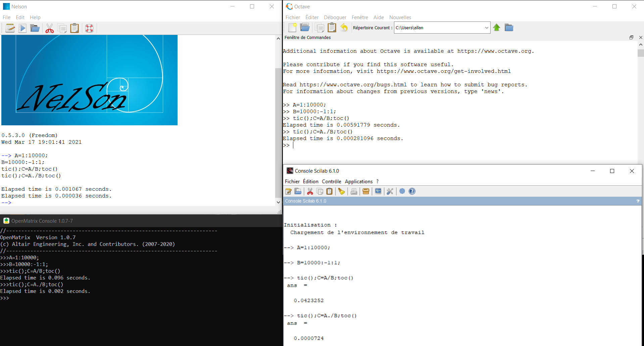The image size is (644, 346).
Task: Click the 0.0423252 result in Scilab
Action: tap(309, 301)
